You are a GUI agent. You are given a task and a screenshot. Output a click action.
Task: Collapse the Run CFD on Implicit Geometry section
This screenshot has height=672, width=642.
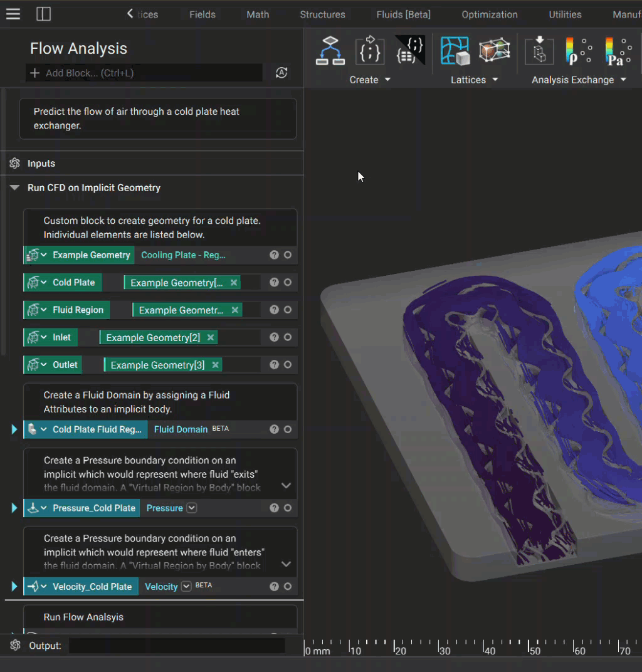tap(15, 188)
